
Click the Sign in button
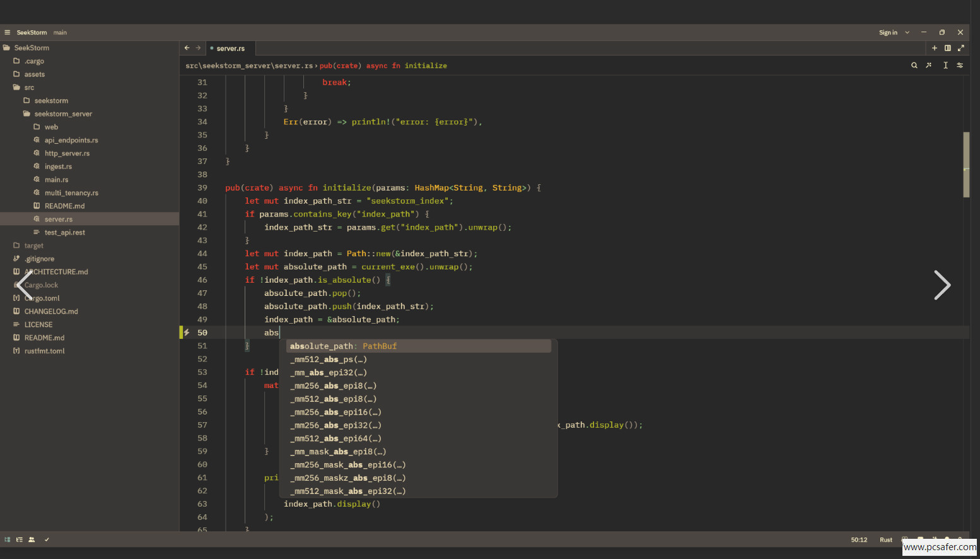pyautogui.click(x=888, y=32)
